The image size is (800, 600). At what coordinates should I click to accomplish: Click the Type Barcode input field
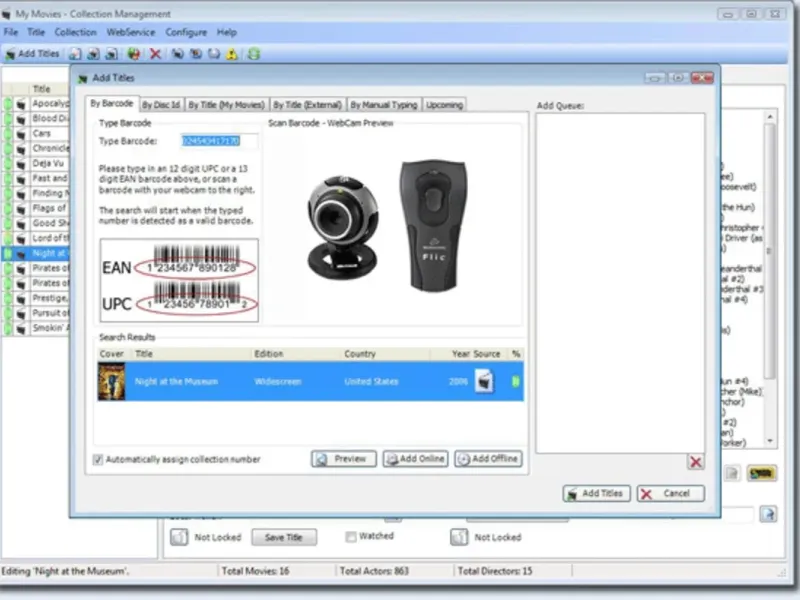click(x=219, y=141)
